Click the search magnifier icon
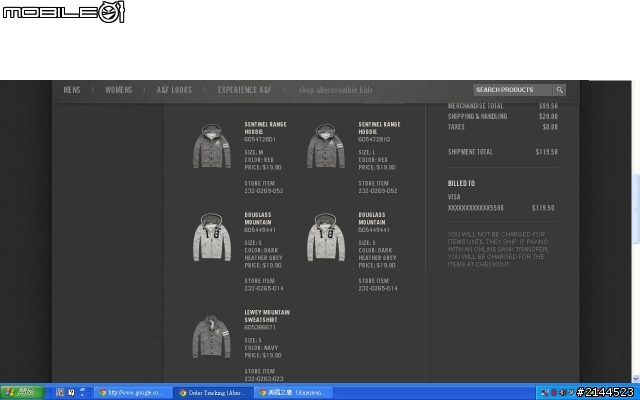Screen dimensions: 640x400 coord(560,90)
